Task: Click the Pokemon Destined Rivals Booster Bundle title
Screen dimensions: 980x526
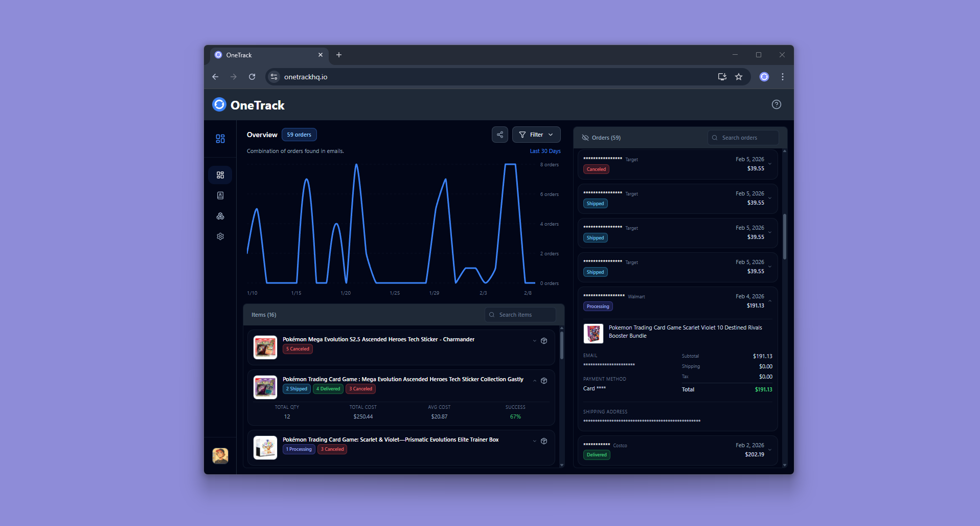Action: click(x=685, y=332)
